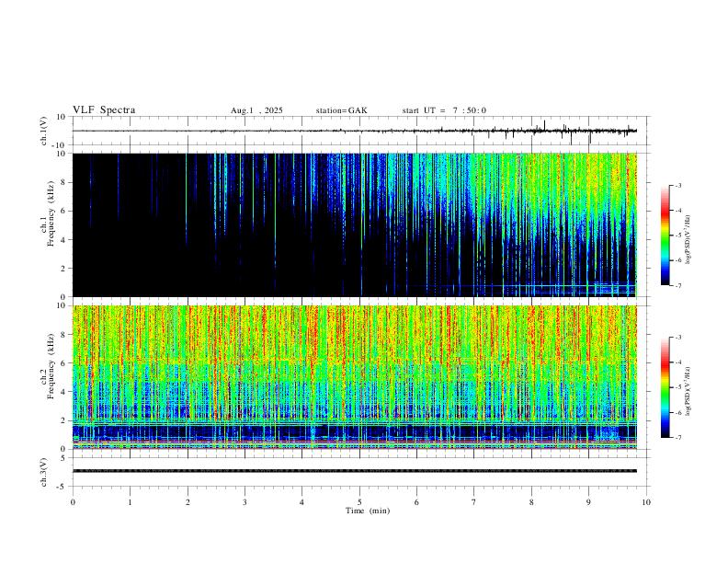Viewport: 728px width, 563px height.
Task: Click the ch.1 colorbar PSD unit label
Action: point(688,240)
